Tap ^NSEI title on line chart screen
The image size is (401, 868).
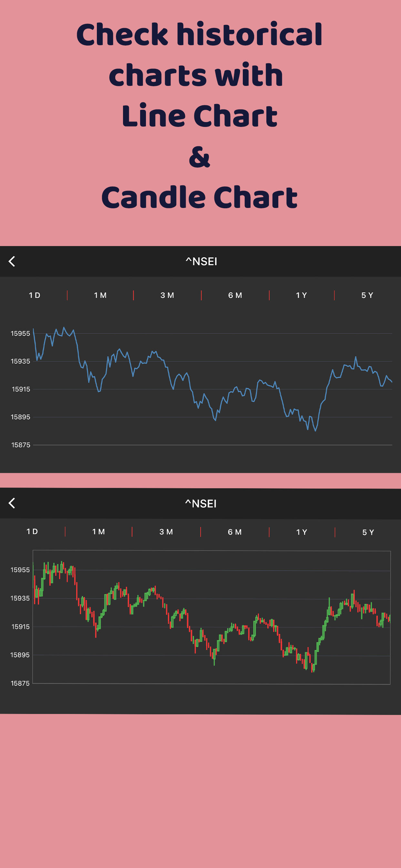click(x=201, y=262)
